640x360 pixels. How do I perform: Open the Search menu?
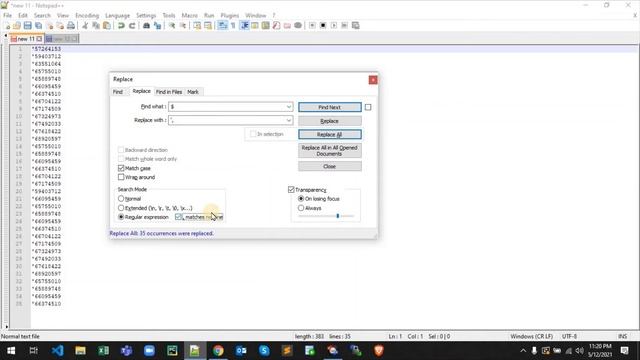pyautogui.click(x=42, y=16)
